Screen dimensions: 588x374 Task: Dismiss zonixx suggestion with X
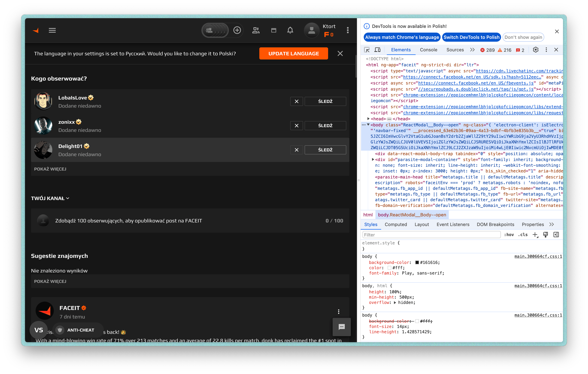coord(296,126)
